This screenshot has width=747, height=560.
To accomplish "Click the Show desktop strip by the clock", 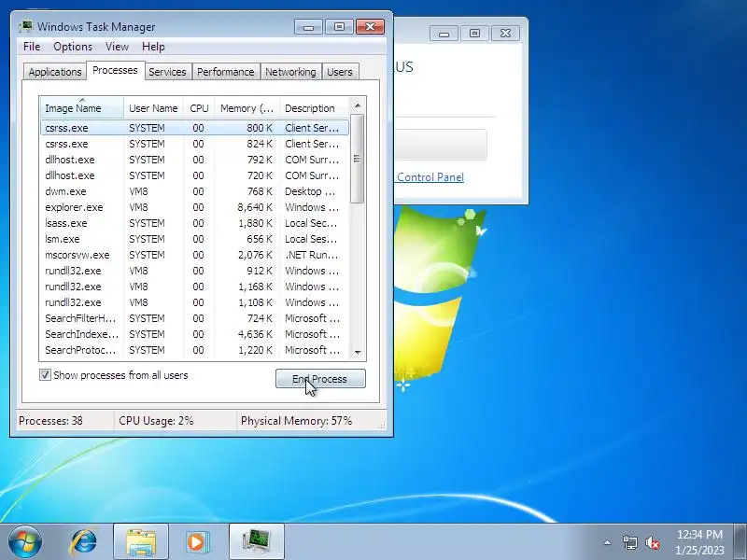I will tap(740, 542).
